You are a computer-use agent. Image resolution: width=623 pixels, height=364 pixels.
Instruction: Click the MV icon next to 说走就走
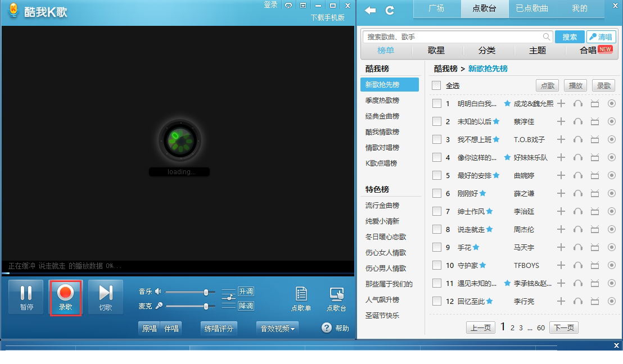click(x=595, y=229)
